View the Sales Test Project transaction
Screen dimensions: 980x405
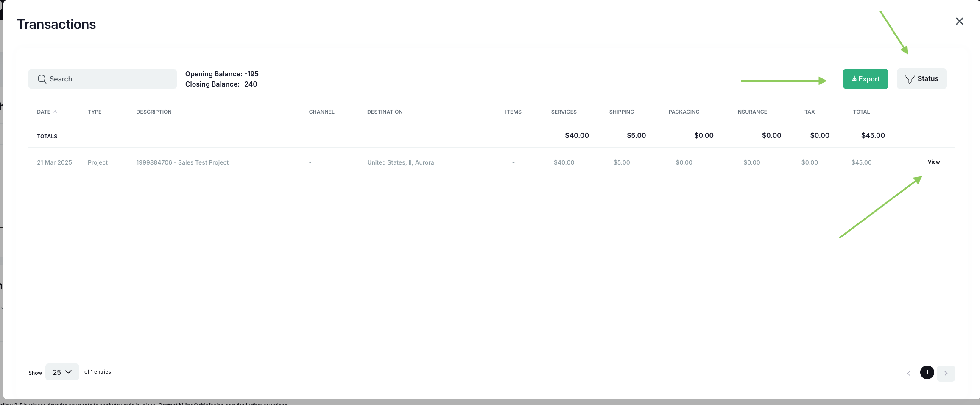tap(933, 162)
